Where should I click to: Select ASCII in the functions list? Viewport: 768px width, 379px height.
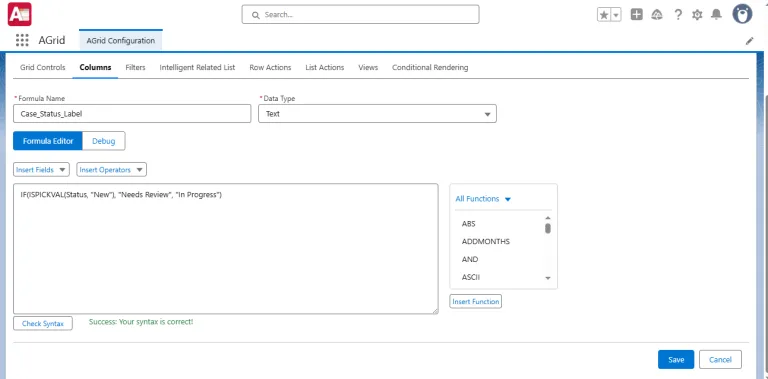coord(471,277)
